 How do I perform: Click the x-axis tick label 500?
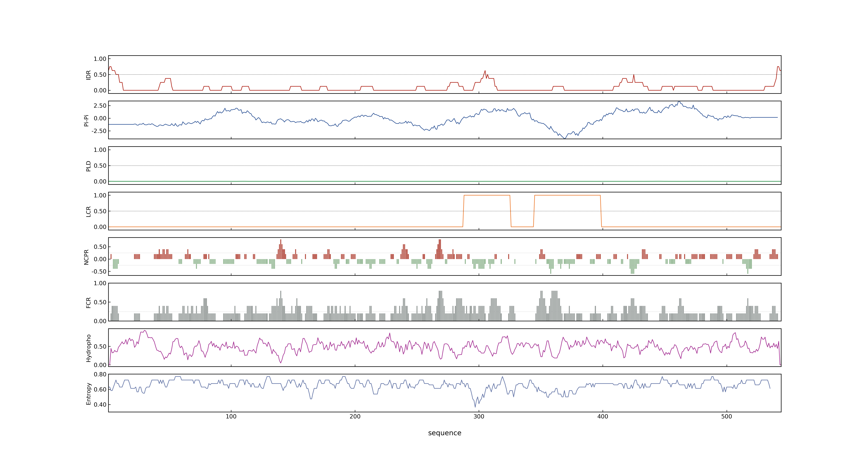click(726, 416)
